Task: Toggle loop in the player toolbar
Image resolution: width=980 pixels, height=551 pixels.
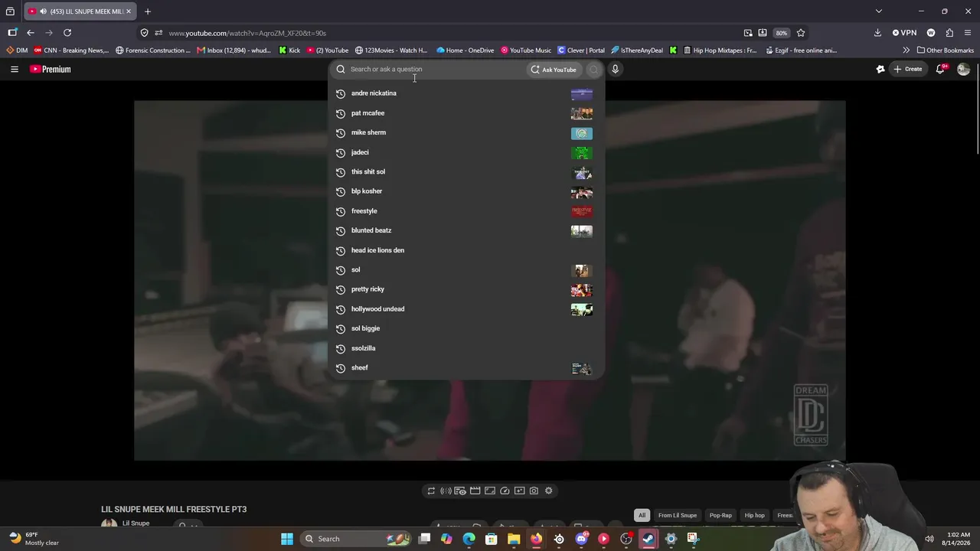Action: click(431, 491)
